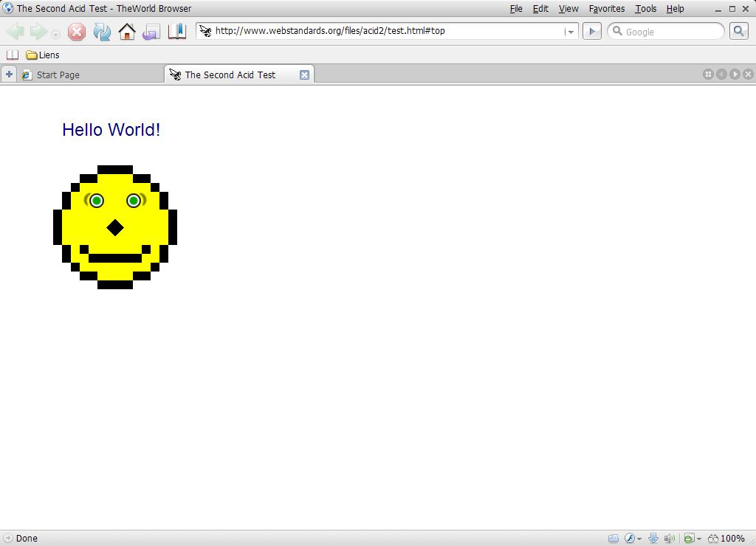
Task: Toggle the Flash filter status icon
Action: click(630, 539)
